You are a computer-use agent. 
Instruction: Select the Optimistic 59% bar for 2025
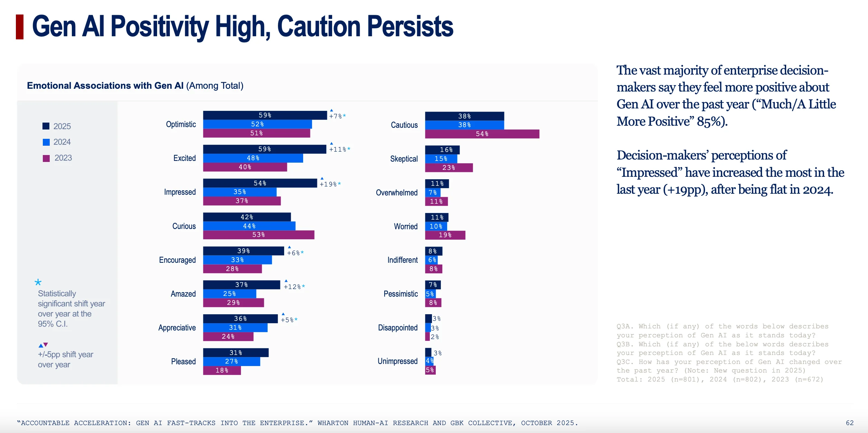pyautogui.click(x=265, y=115)
